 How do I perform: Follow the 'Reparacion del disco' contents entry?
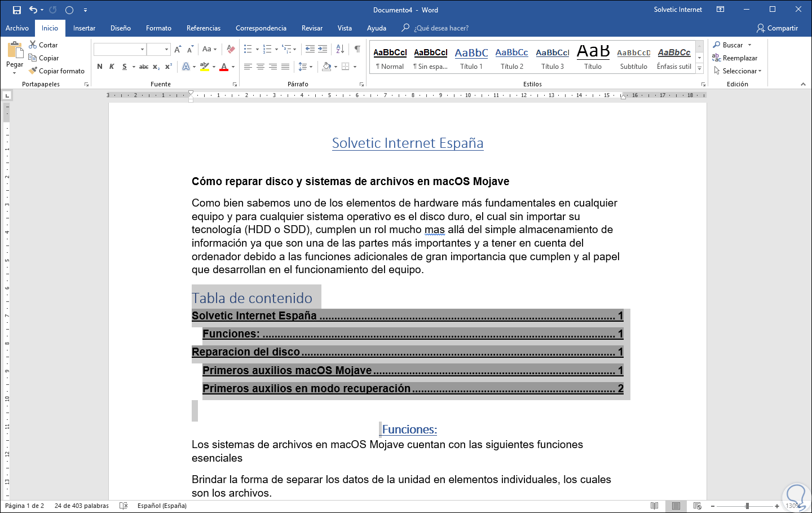[x=408, y=352]
